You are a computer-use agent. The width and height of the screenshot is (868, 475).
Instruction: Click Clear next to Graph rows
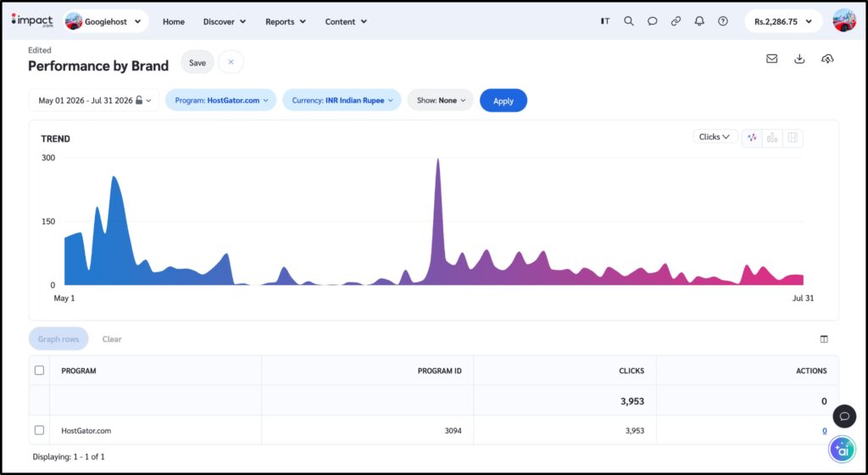[x=112, y=338]
